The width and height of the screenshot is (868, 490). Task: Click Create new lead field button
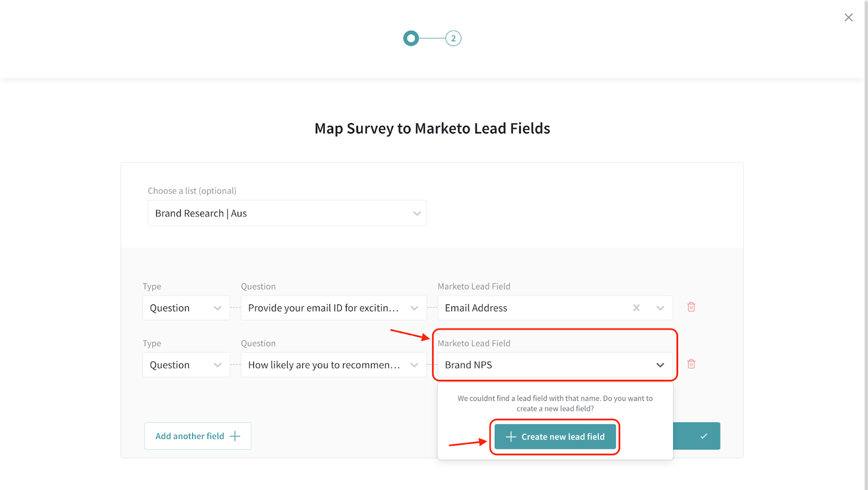click(562, 437)
